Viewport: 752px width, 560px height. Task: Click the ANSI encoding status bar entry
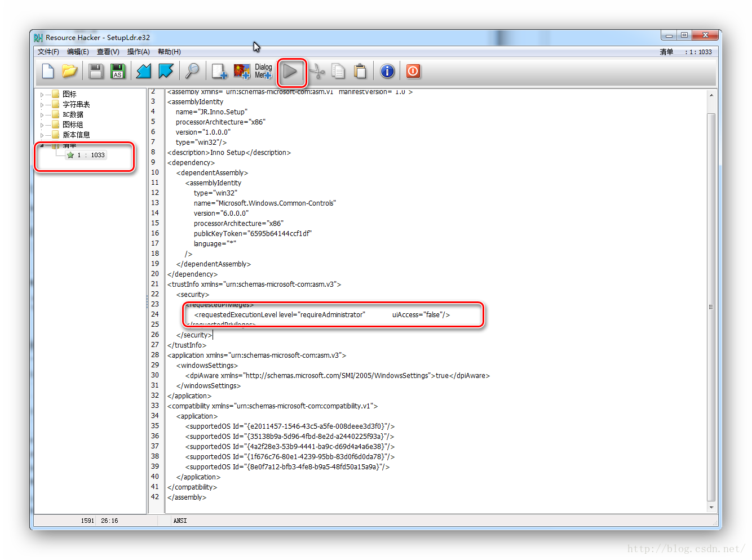coord(180,521)
